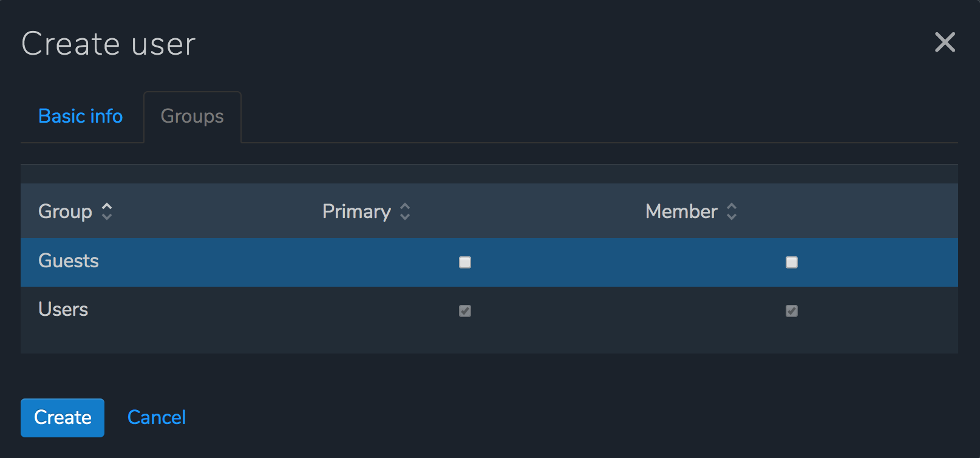Close the Create user dialog
This screenshot has height=458, width=980.
(x=945, y=43)
